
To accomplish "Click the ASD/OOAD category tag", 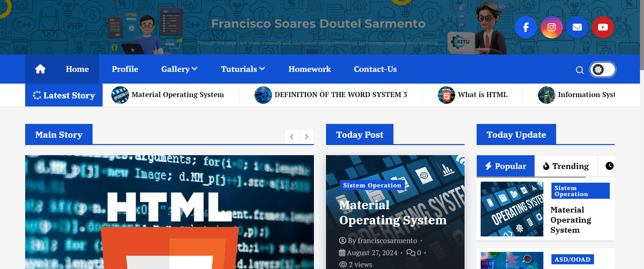I will point(572,259).
